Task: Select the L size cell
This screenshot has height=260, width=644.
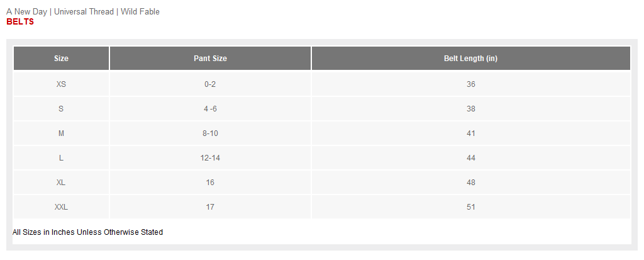Action: coord(61,158)
